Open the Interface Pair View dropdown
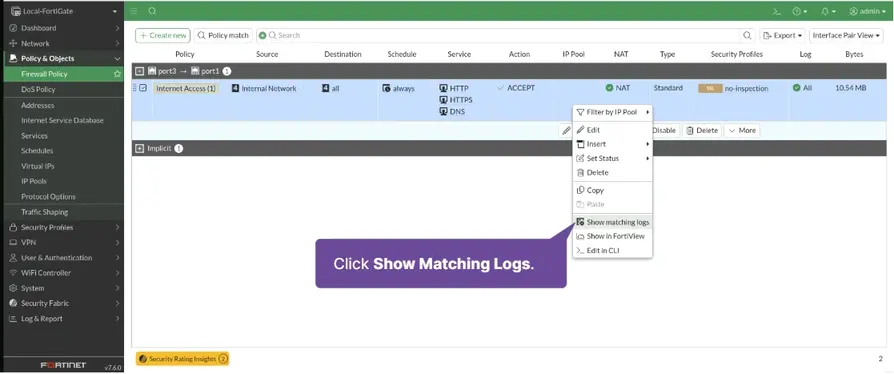Screen dimensions: 894x374 click(x=846, y=35)
